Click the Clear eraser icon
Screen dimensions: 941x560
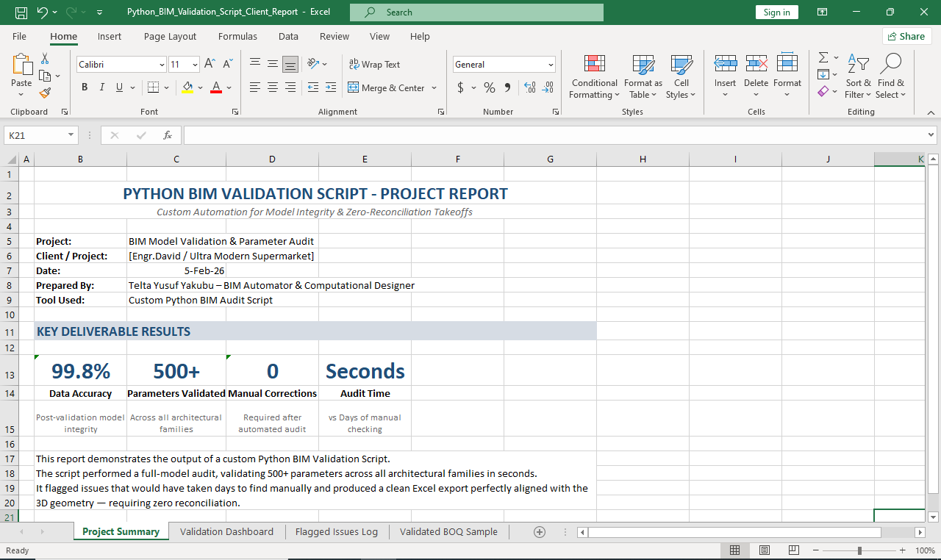point(823,91)
